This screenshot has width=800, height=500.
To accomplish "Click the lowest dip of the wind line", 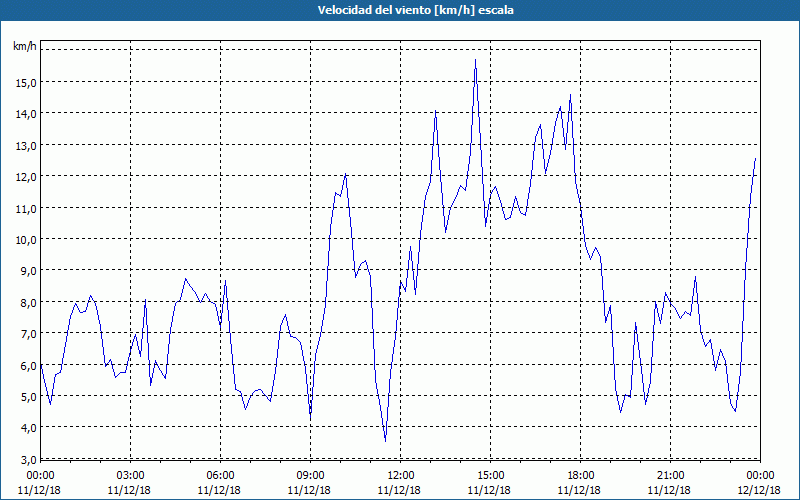I will (x=385, y=440).
